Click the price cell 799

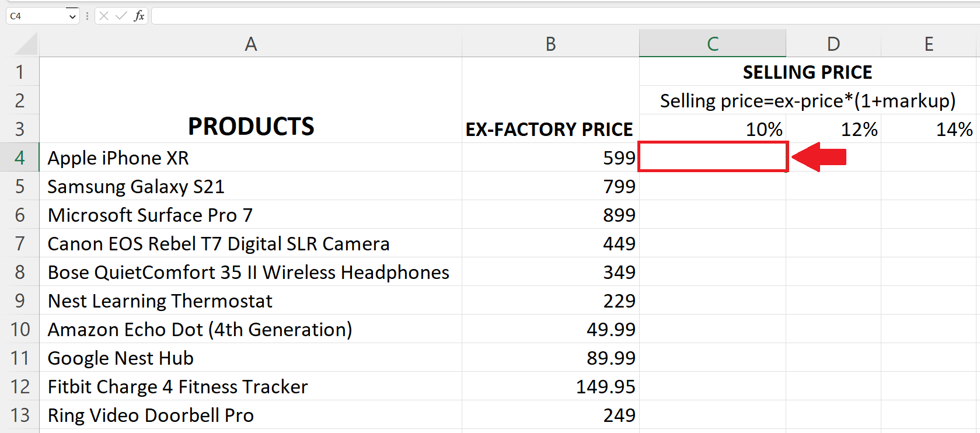(x=550, y=186)
